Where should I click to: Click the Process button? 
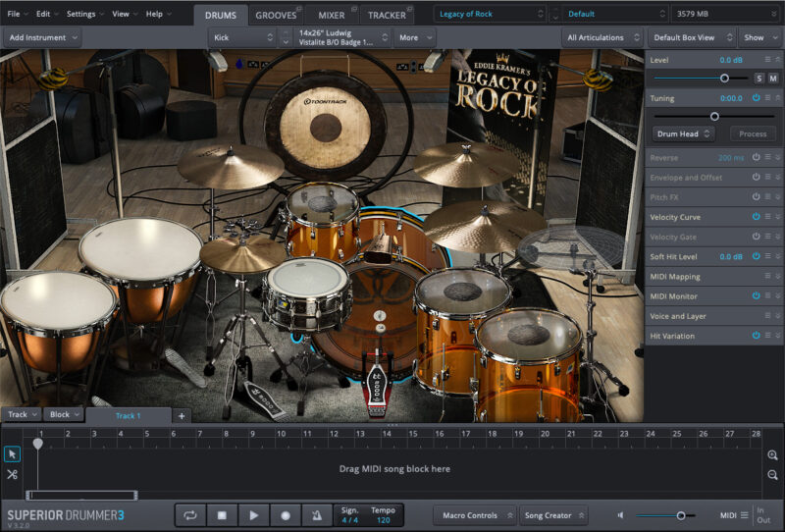[753, 133]
